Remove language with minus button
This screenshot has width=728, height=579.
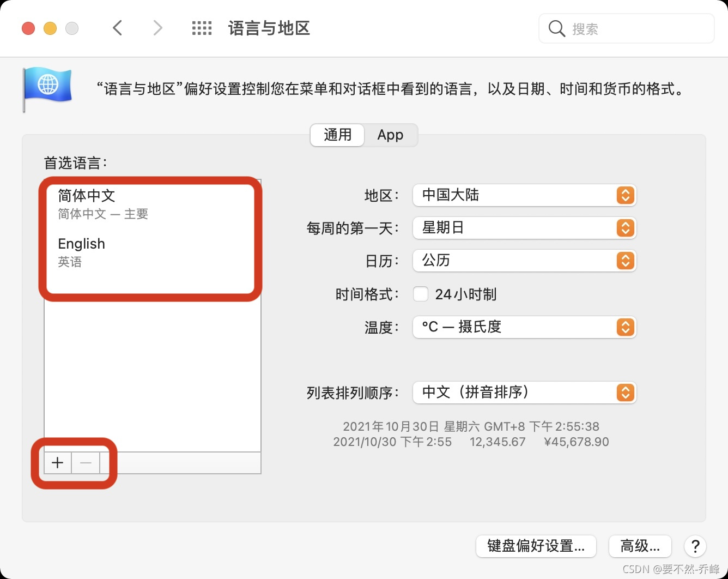tap(86, 463)
